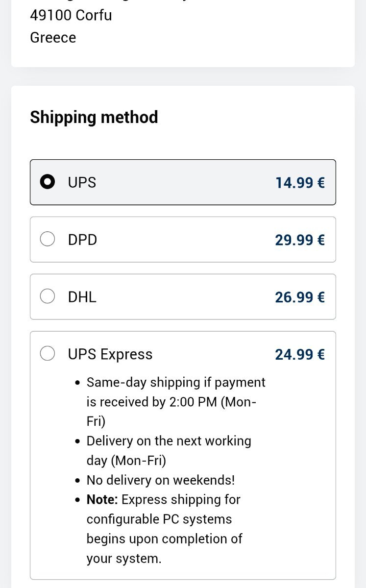This screenshot has height=588, width=366.
Task: Click the UPS Express label text
Action: pos(110,354)
